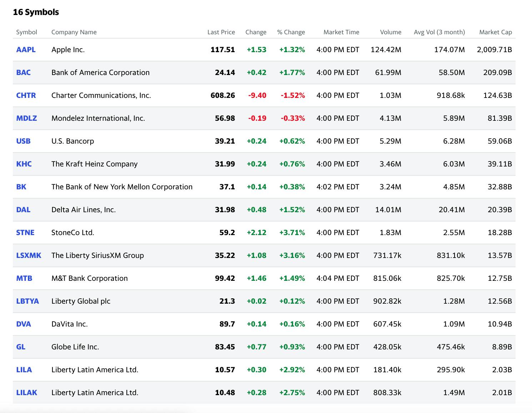This screenshot has height=413, width=532.
Task: Select 'Liberty Global plc' name cell
Action: 81,301
